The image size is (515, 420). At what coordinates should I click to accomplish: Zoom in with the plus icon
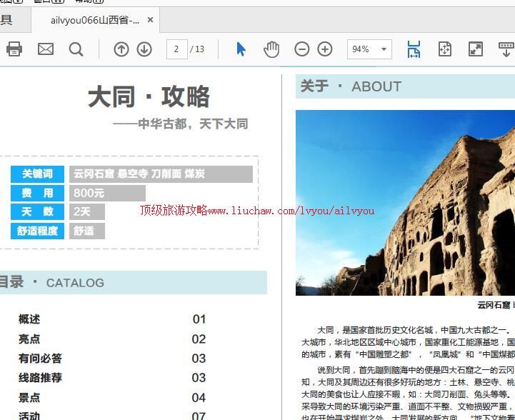tap(325, 49)
